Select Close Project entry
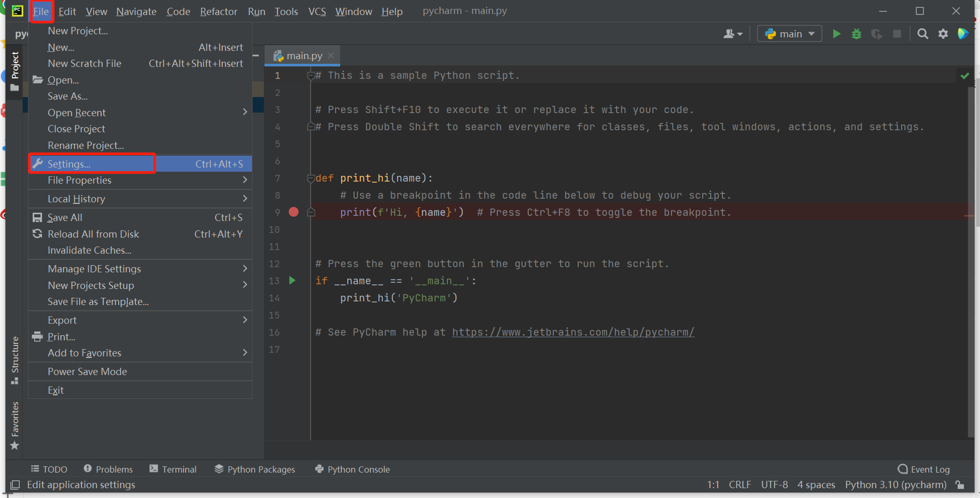 (141, 129)
